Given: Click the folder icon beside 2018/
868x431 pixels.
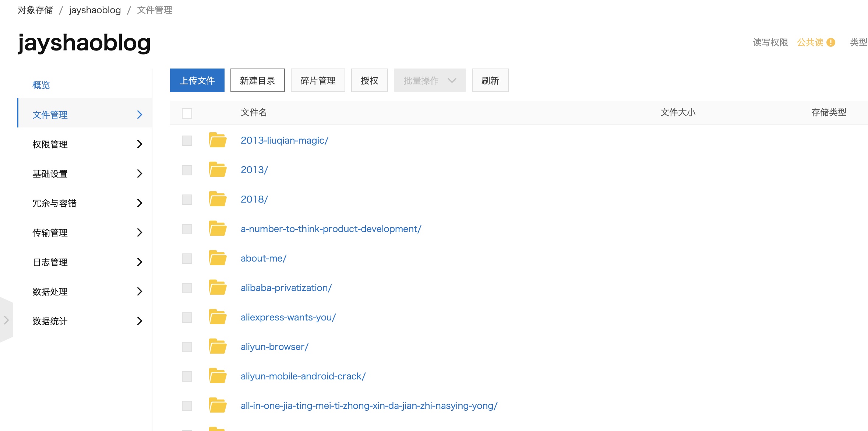Looking at the screenshot, I should pyautogui.click(x=218, y=199).
